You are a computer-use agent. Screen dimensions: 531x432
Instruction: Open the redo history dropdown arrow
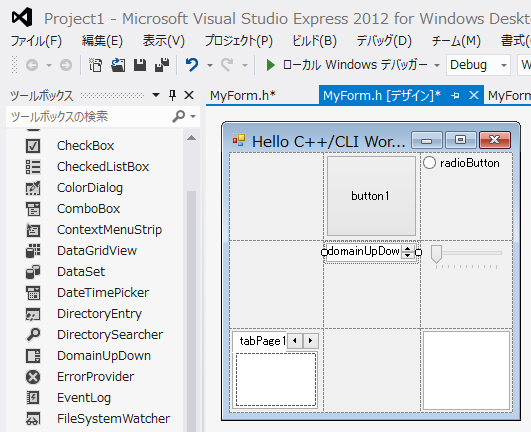245,65
